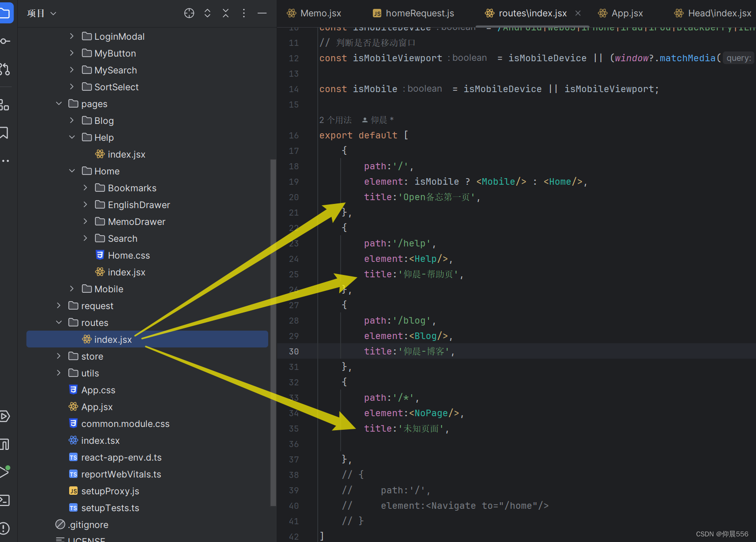The height and width of the screenshot is (542, 756).
Task: Switch to the App.jsx editor tab
Action: [x=620, y=13]
